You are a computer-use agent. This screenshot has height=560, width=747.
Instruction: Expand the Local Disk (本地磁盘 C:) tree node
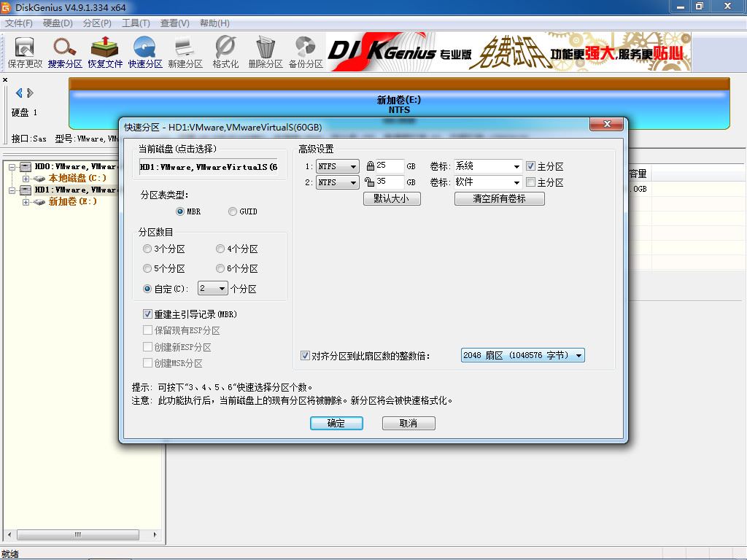[26, 179]
